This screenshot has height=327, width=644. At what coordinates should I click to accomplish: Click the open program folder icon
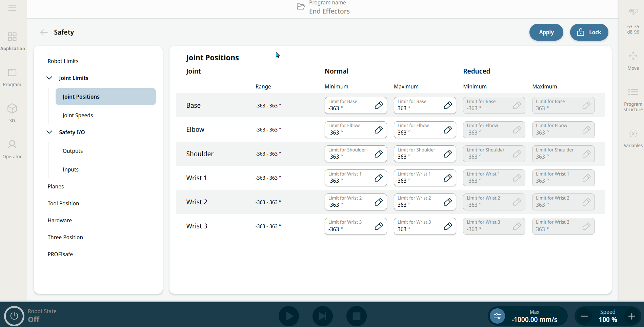pyautogui.click(x=301, y=7)
